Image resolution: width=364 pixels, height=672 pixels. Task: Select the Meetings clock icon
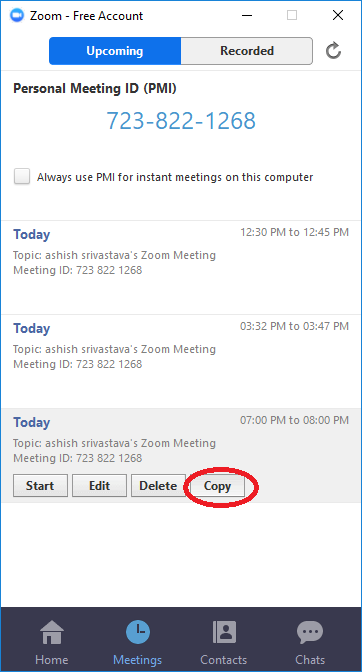(138, 633)
